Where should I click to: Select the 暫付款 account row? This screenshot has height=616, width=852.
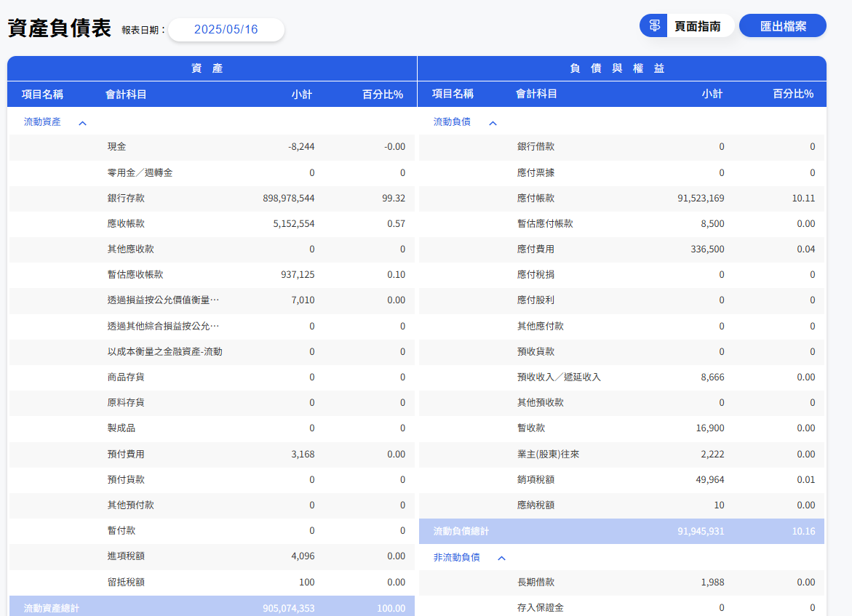click(x=212, y=531)
